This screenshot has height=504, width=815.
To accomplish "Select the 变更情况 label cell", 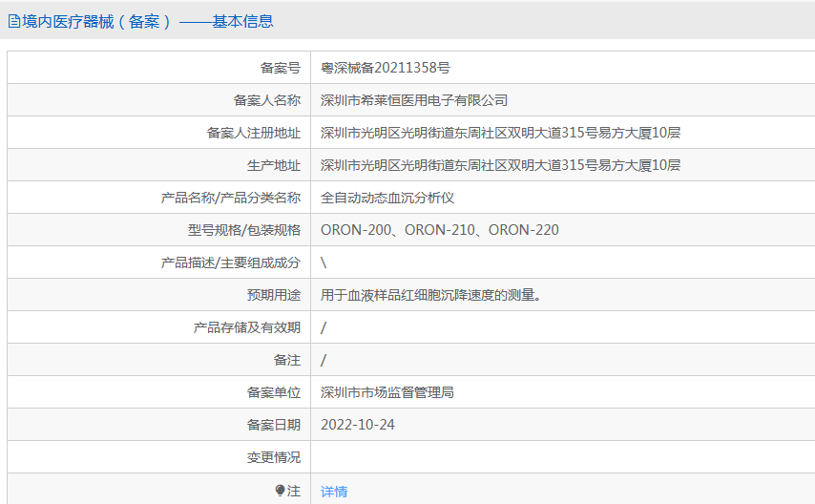I will click(159, 457).
